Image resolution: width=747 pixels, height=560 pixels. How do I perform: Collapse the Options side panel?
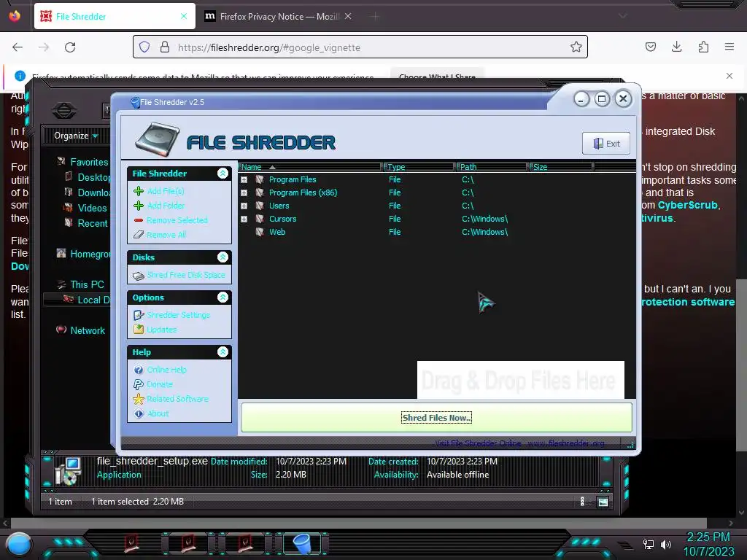pos(222,297)
